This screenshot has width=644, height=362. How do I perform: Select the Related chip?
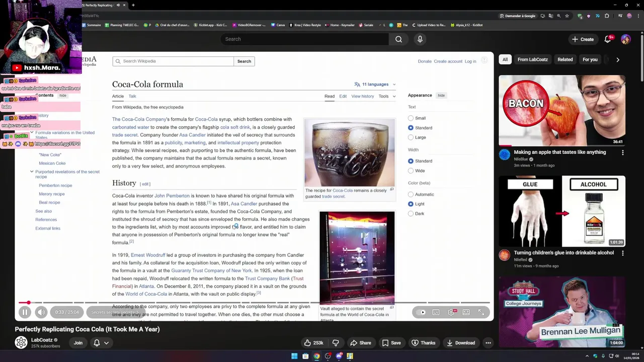click(x=565, y=59)
